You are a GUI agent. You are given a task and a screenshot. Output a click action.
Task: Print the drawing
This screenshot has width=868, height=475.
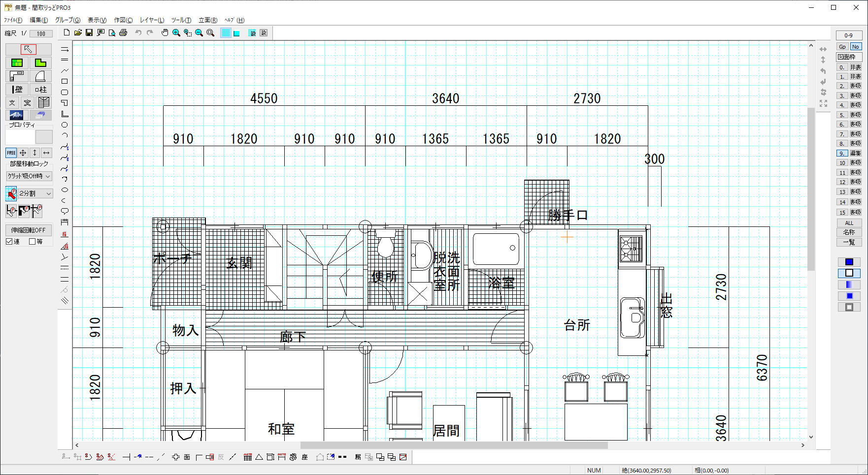coord(123,32)
